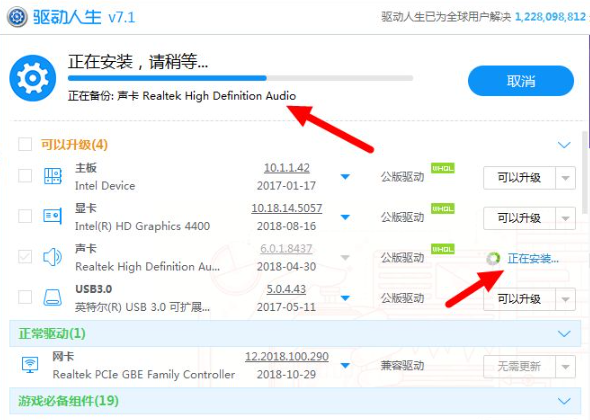
Task: Click the large blue settings gear icon
Action: click(33, 78)
